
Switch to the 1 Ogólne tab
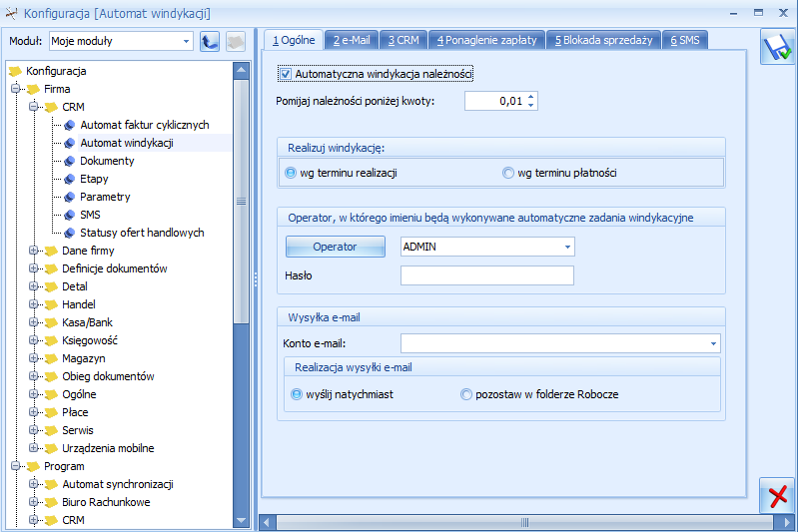294,40
